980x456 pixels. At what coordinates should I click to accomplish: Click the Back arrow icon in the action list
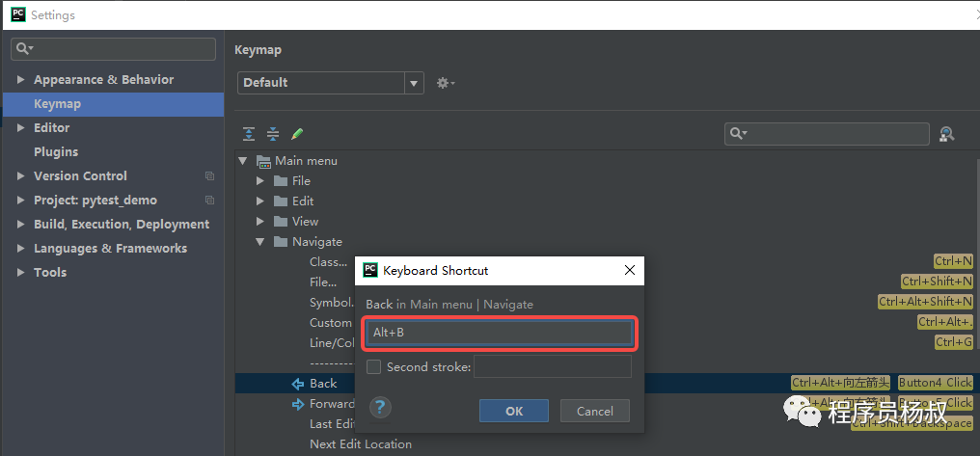(298, 384)
